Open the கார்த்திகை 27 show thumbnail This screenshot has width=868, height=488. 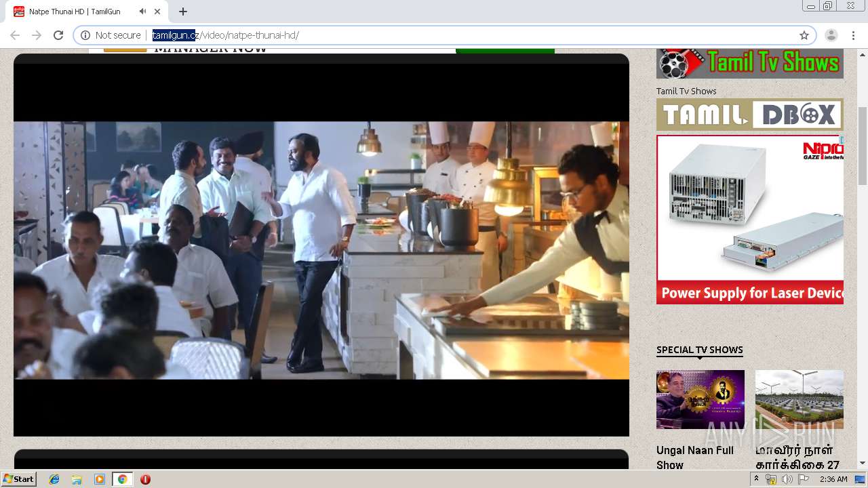pos(800,399)
